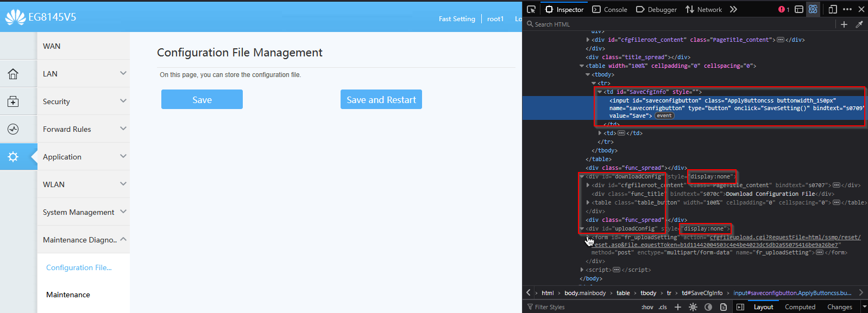The image size is (868, 313).
Task: Open the Fast Setting link
Action: coord(457,18)
